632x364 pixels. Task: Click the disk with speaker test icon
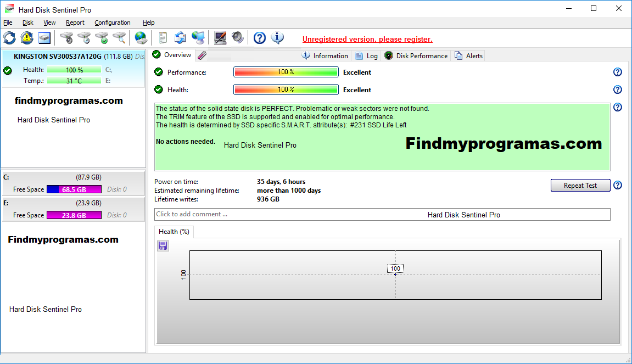(66, 38)
